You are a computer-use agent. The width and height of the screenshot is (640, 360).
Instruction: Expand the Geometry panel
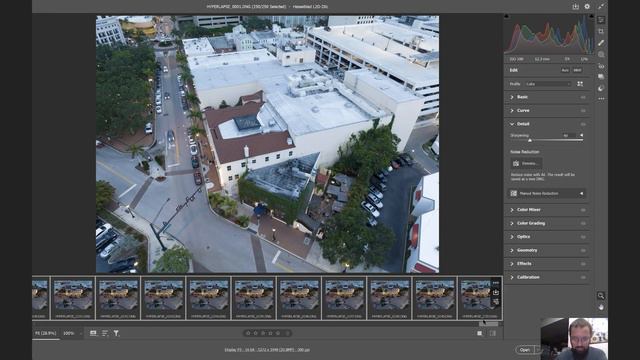[x=512, y=250]
